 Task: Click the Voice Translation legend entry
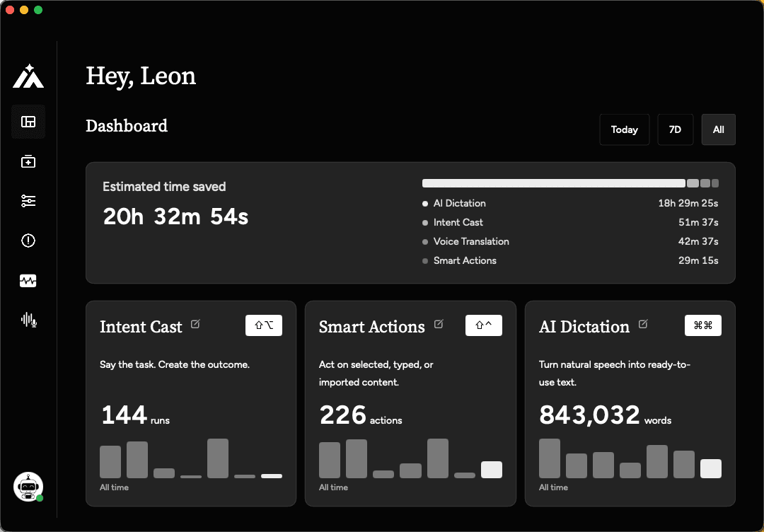465,241
